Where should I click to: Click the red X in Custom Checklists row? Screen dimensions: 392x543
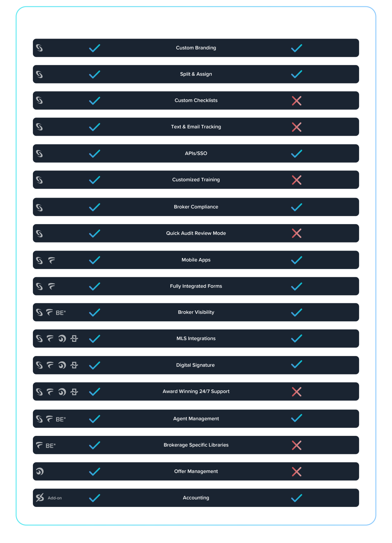tap(297, 101)
